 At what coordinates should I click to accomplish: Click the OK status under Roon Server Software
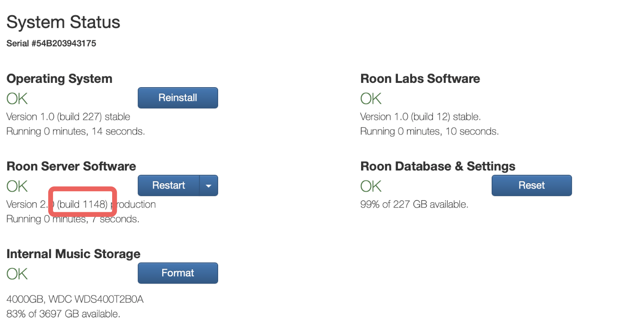click(17, 186)
